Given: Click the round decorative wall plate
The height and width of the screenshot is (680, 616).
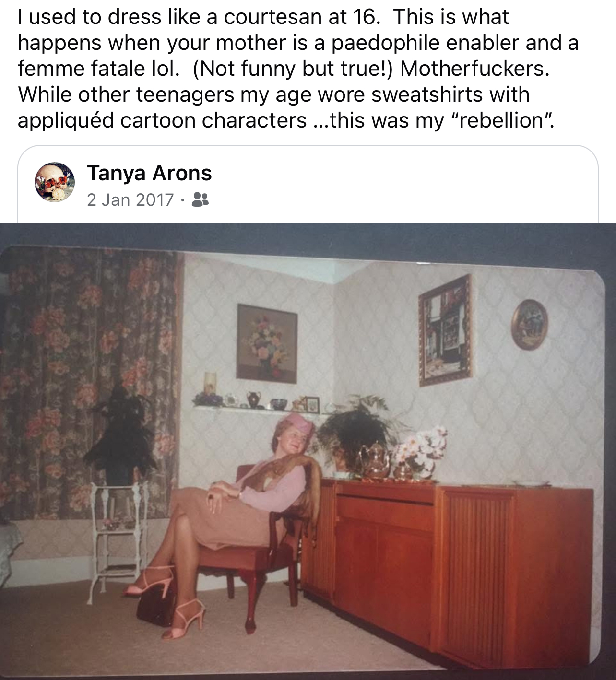Looking at the screenshot, I should [x=529, y=324].
